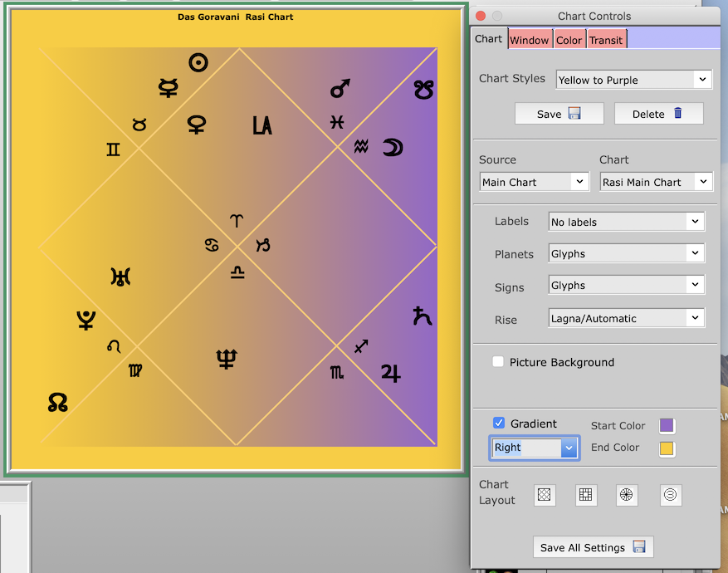Viewport: 728px width, 573px height.
Task: Uncheck the Gradient checkbox
Action: 499,423
